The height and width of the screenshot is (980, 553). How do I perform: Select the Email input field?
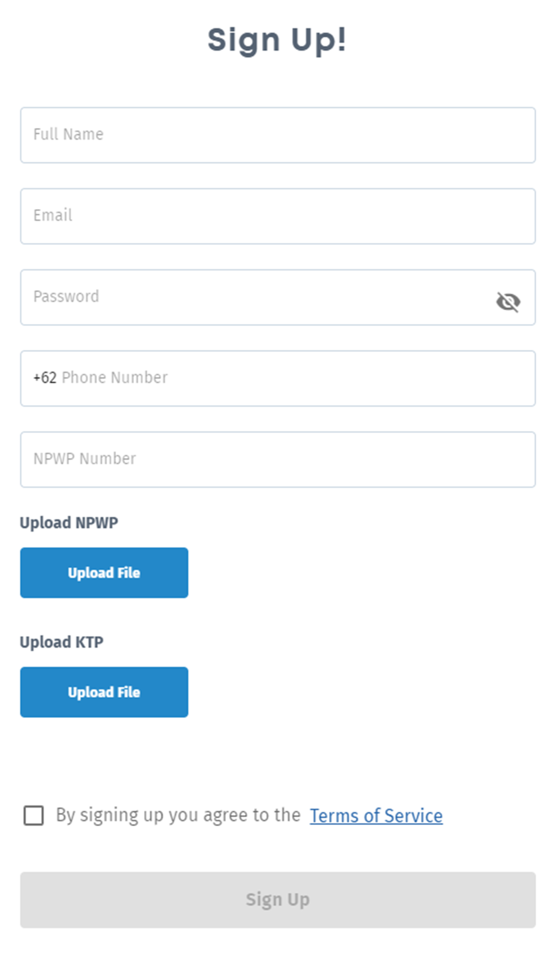point(278,216)
